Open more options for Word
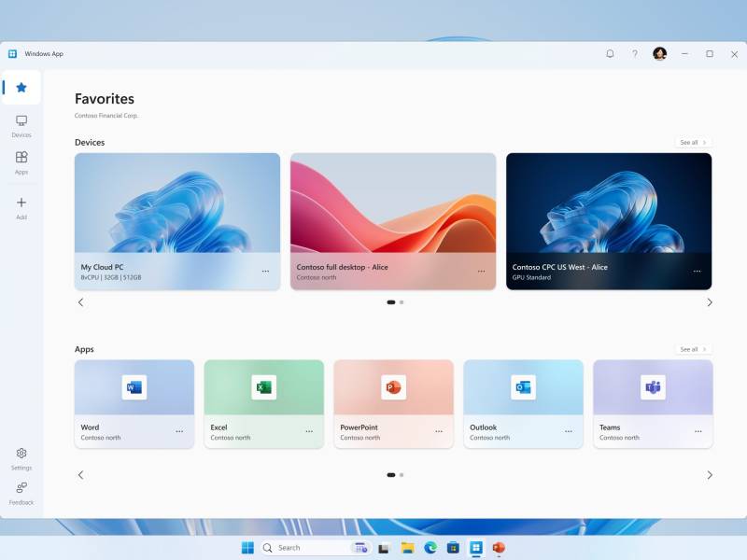Screen dimensions: 747x560 click(x=179, y=431)
